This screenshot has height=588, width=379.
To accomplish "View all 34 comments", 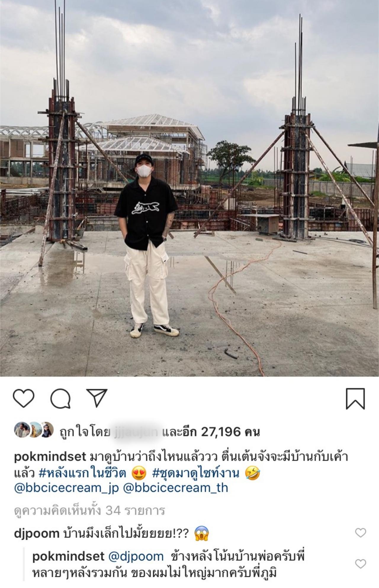I will point(89,510).
